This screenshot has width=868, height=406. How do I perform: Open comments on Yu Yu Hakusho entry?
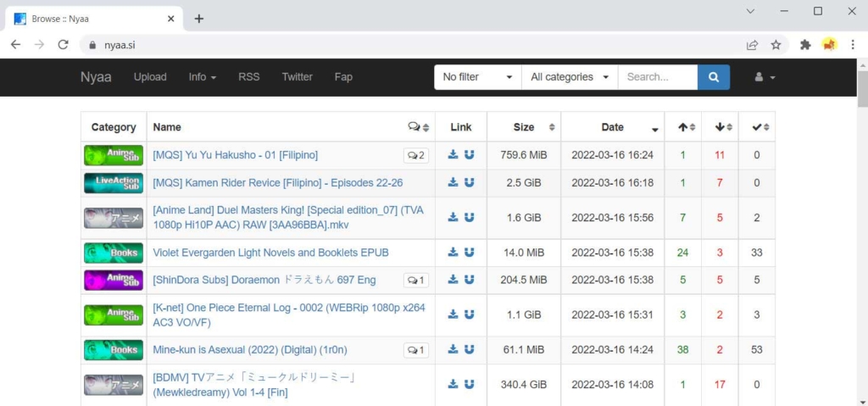coord(415,156)
